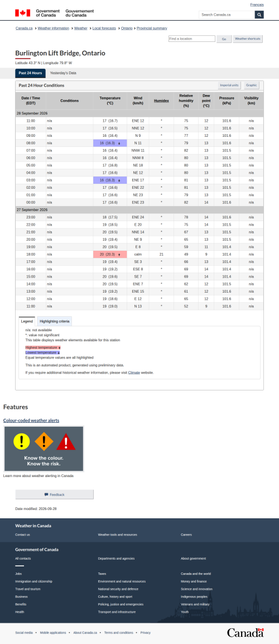Focus the Search Canada.ca field

click(227, 15)
